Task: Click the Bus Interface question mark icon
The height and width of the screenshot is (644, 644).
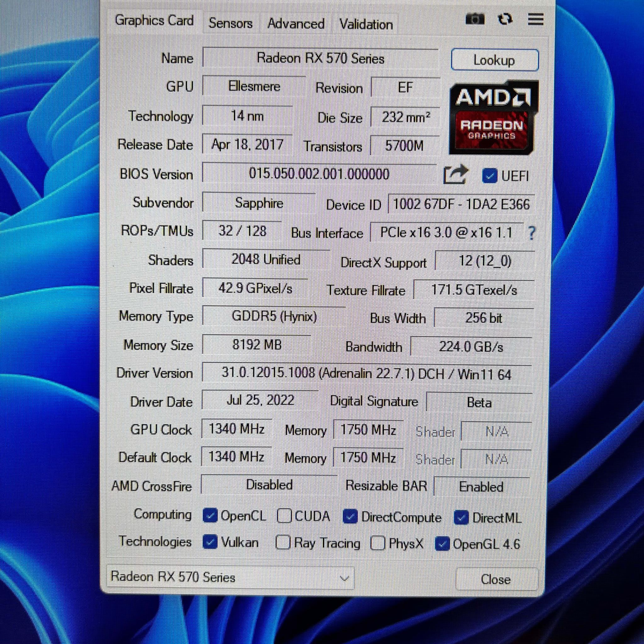Action: (x=532, y=233)
